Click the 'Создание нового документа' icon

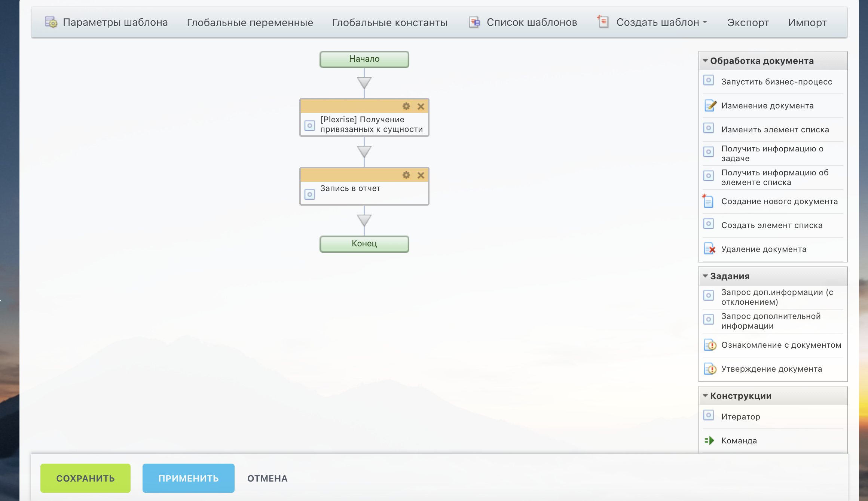708,202
